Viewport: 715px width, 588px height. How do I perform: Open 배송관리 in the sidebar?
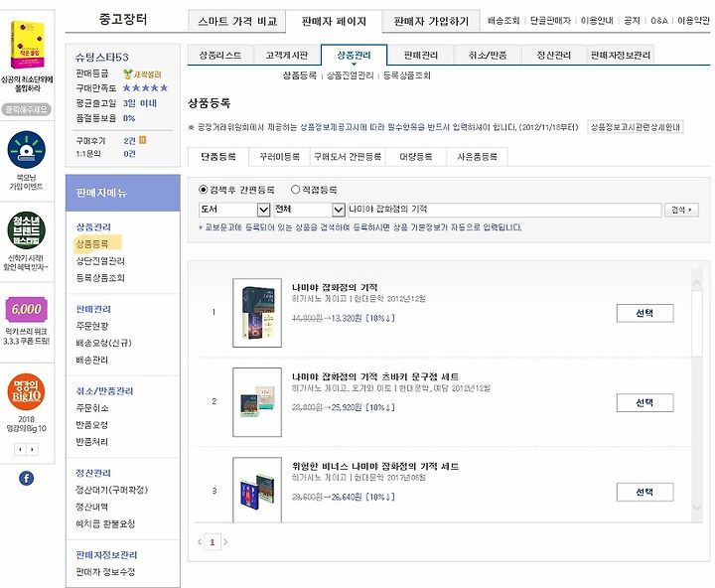[x=92, y=360]
